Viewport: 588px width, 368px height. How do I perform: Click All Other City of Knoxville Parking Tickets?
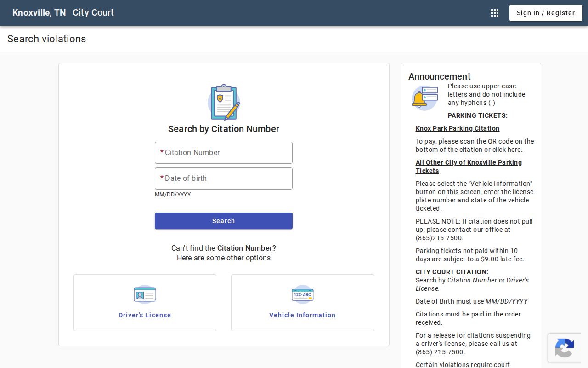pyautogui.click(x=469, y=167)
